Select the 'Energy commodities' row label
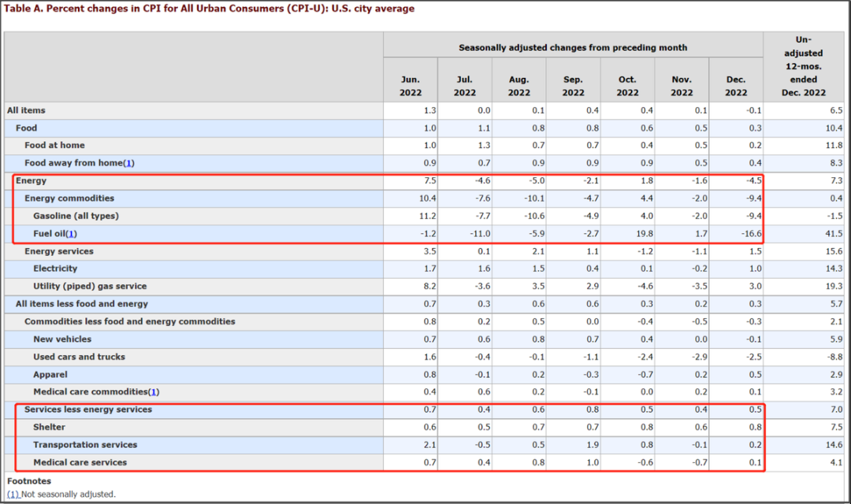Viewport: 851px width, 504px height. coord(69,198)
